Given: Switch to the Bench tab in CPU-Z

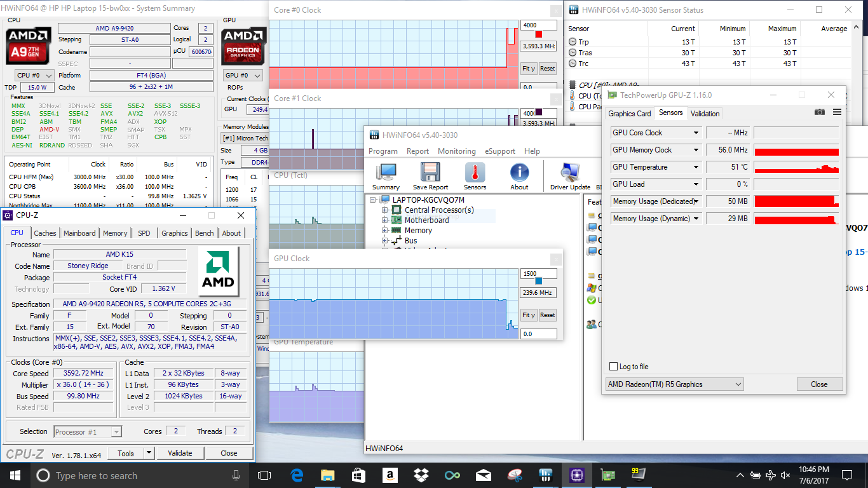Looking at the screenshot, I should (205, 233).
